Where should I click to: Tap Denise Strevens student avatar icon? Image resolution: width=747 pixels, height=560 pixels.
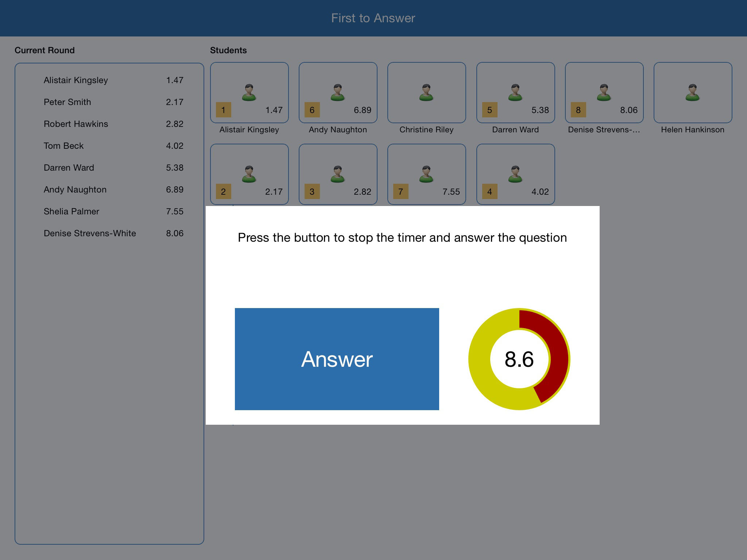604,92
